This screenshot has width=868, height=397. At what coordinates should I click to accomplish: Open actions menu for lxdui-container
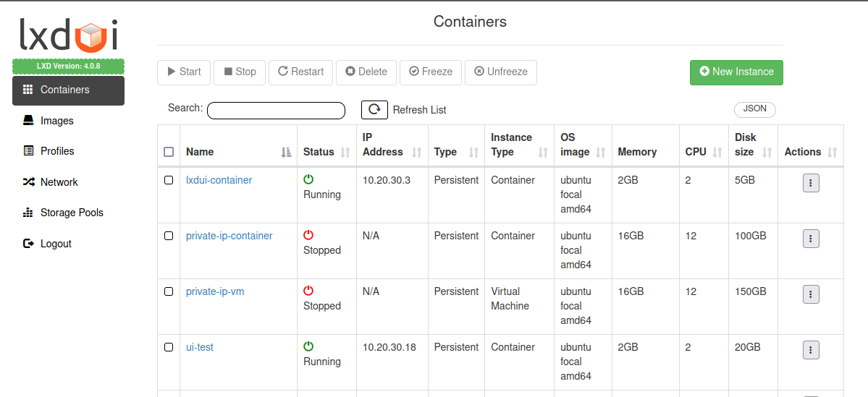tap(811, 183)
